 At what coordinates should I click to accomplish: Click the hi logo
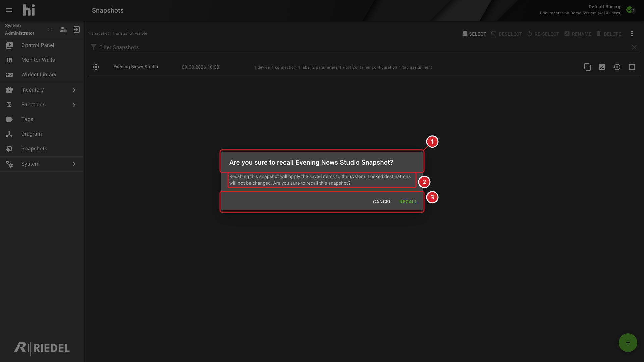click(x=29, y=10)
